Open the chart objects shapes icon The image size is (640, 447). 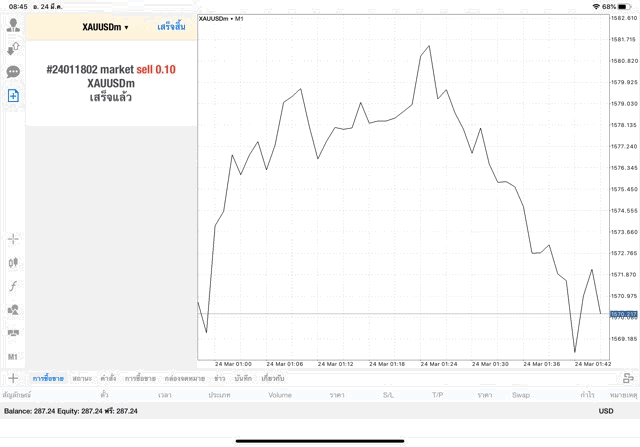(13, 310)
